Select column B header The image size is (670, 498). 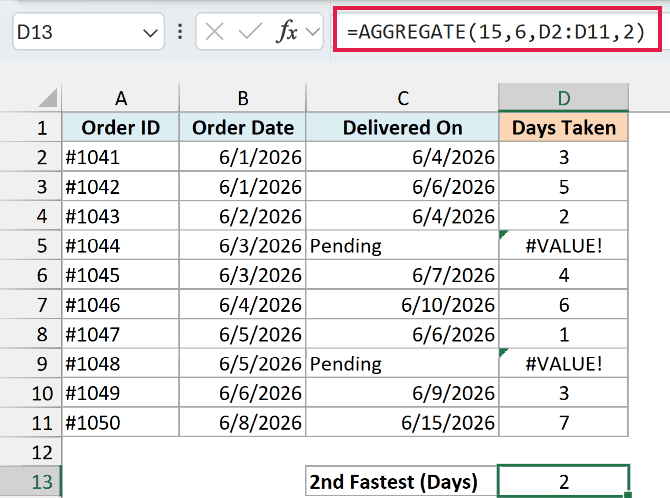pyautogui.click(x=243, y=98)
